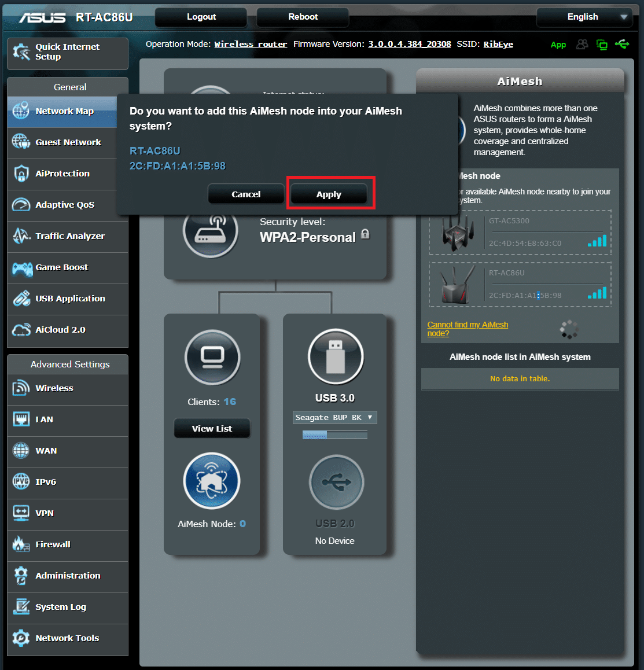Screen dimensions: 644x670
Task: Click the USB 2.0 circle icon
Action: point(336,482)
